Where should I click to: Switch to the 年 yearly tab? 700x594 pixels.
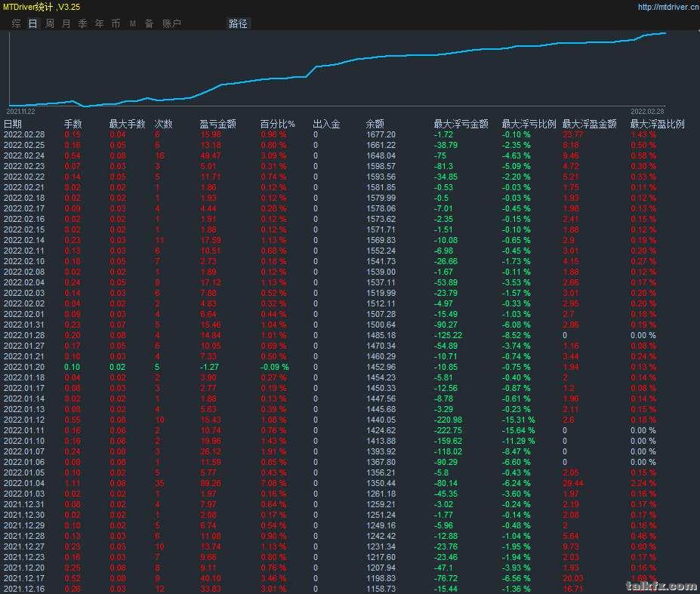(x=99, y=23)
